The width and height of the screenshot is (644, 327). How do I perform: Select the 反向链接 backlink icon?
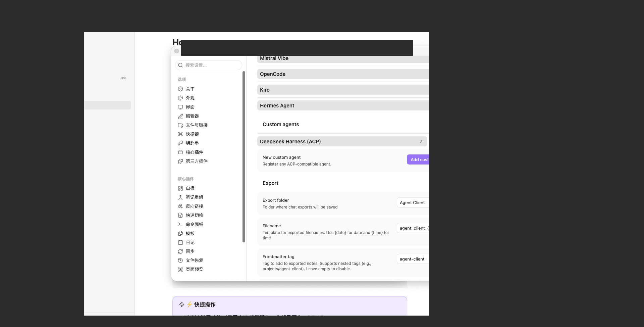[180, 206]
